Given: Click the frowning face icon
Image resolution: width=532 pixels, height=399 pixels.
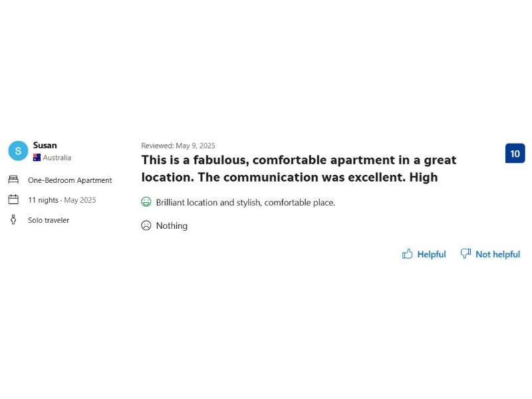Looking at the screenshot, I should 146,225.
